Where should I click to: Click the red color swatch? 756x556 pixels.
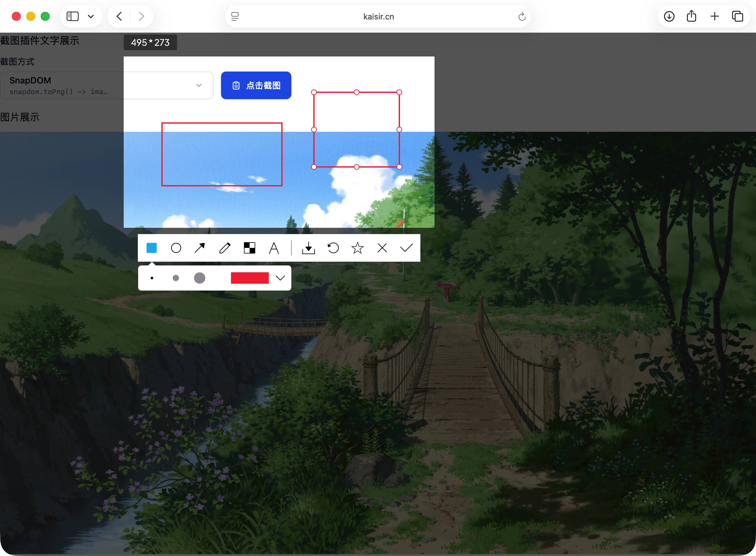click(x=250, y=278)
